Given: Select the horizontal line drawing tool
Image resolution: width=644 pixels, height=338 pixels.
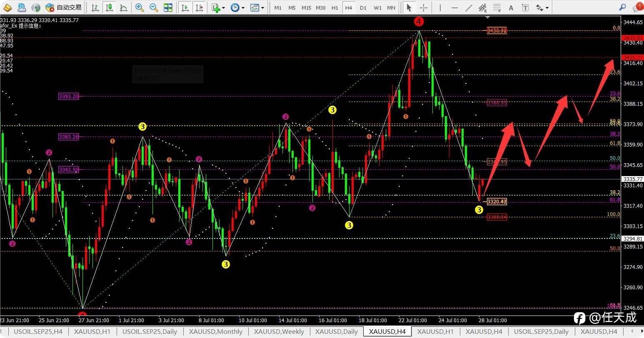Looking at the screenshot, I should click(454, 7).
